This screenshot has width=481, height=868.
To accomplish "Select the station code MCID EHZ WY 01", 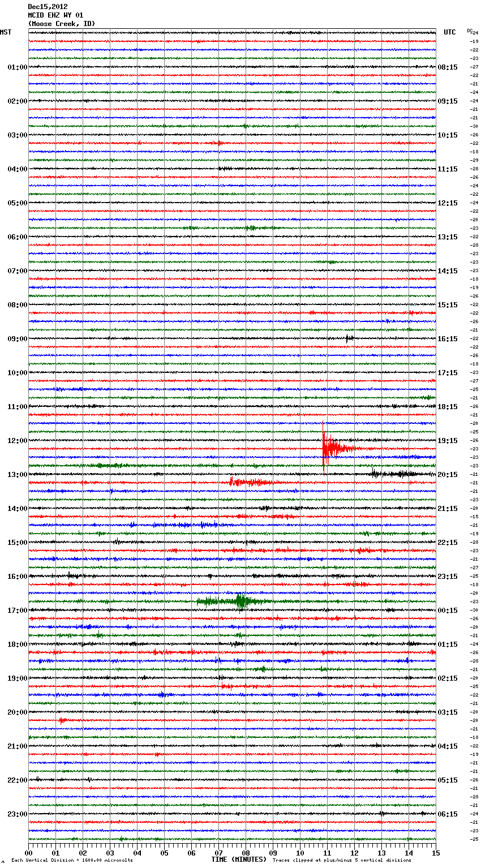I will tap(55, 15).
